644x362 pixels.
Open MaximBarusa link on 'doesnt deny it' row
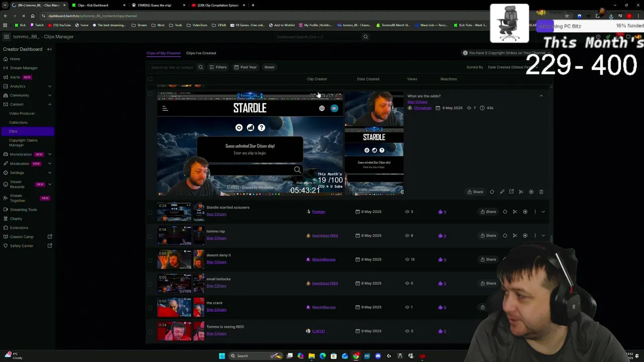coord(324,259)
